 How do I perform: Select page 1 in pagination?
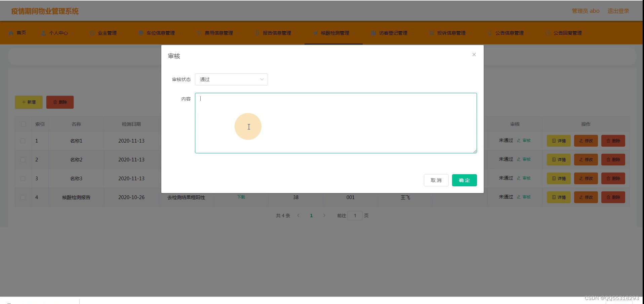click(x=311, y=216)
